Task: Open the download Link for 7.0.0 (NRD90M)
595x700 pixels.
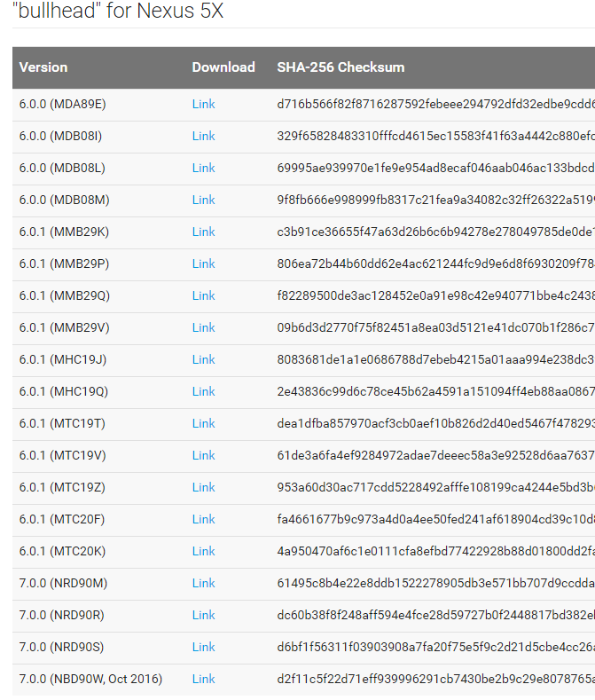Action: pos(204,583)
